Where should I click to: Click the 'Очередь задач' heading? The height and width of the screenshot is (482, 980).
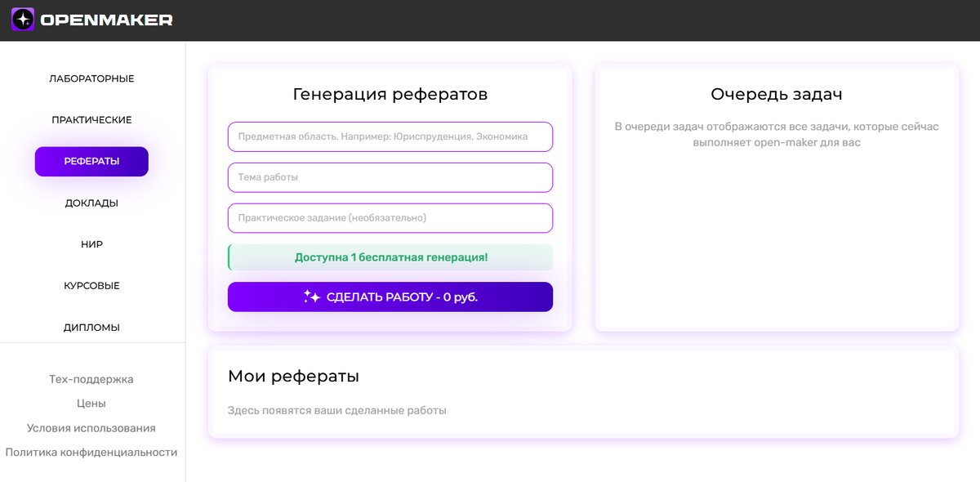(x=777, y=94)
